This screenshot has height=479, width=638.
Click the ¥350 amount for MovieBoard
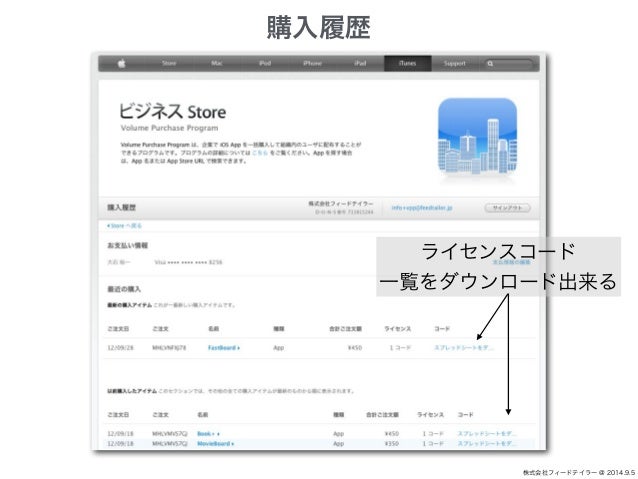391,444
